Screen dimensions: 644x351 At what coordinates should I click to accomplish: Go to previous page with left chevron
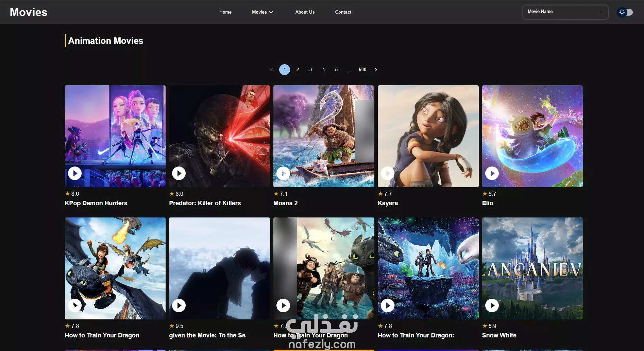(x=272, y=70)
